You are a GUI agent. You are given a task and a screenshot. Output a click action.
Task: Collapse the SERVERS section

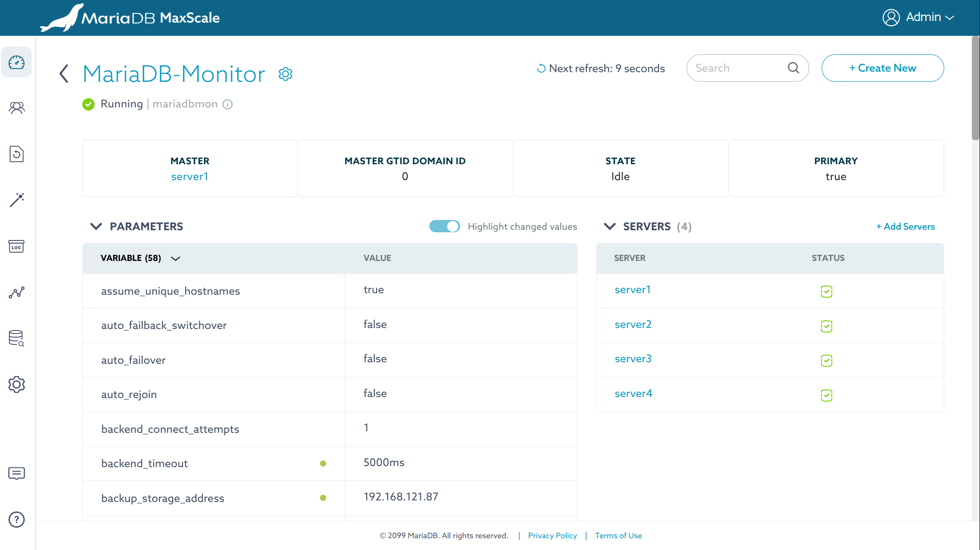(x=609, y=226)
